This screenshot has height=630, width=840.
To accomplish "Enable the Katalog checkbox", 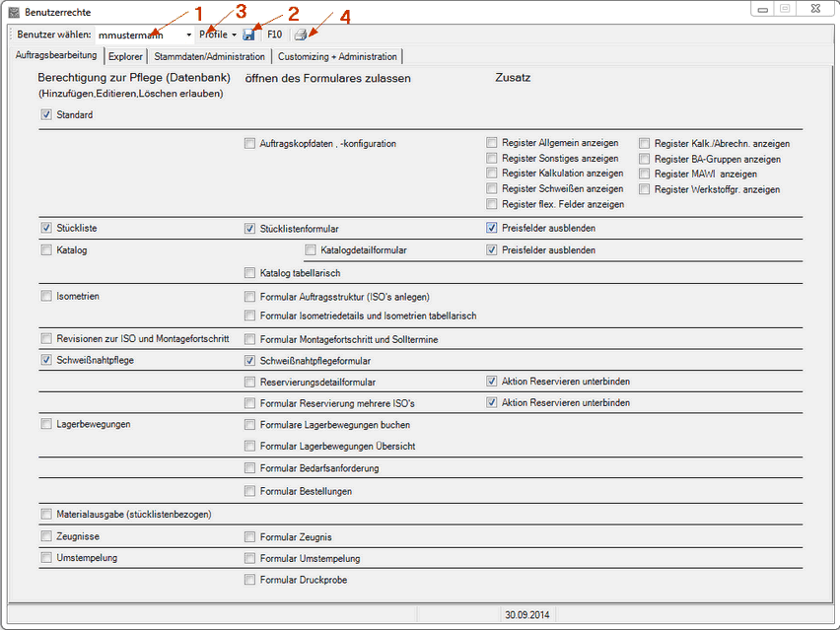I will (x=46, y=250).
